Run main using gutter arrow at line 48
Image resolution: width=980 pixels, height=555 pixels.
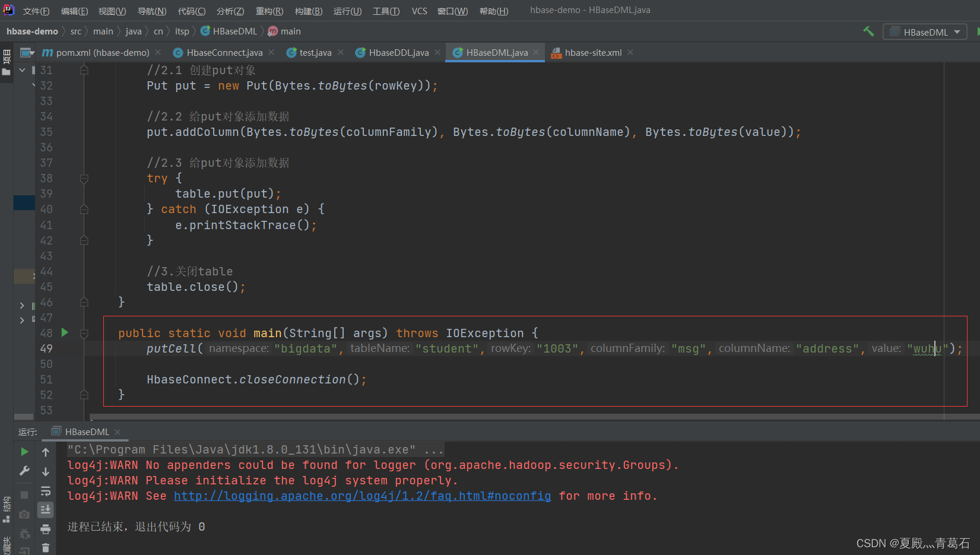point(65,332)
